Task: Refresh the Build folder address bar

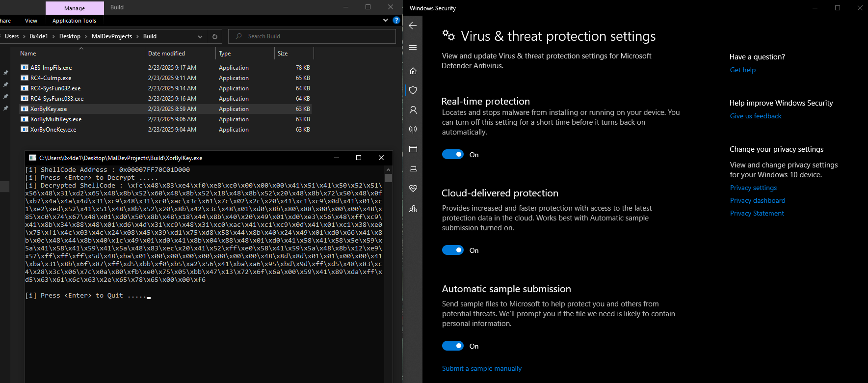Action: (x=214, y=36)
